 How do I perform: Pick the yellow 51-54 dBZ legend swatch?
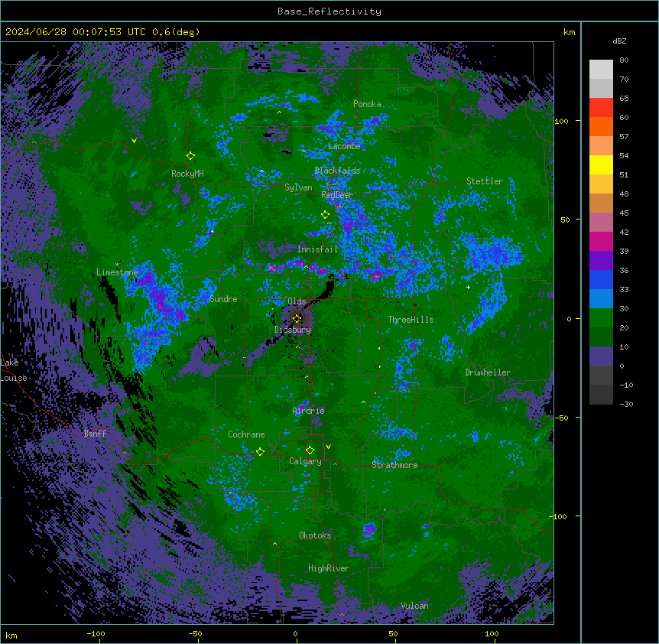pos(601,165)
